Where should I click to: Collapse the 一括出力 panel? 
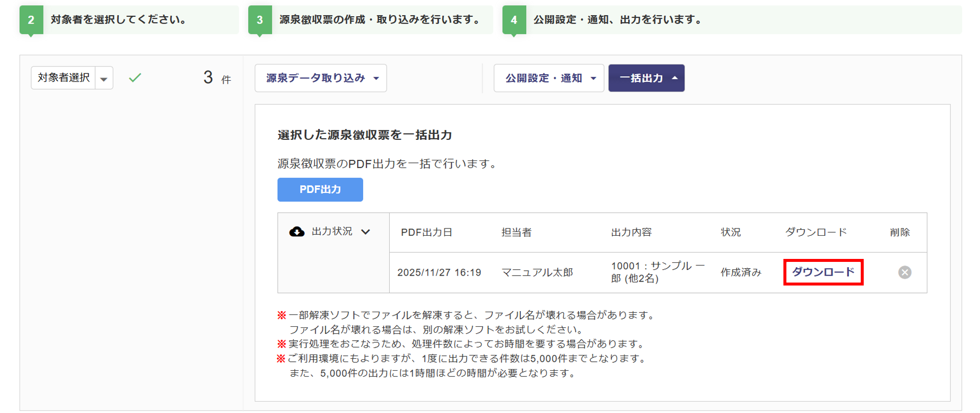point(646,78)
